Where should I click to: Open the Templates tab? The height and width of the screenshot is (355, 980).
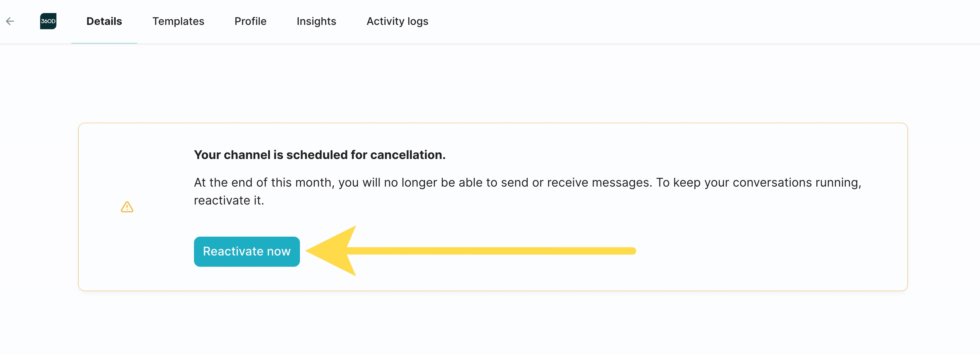tap(178, 21)
